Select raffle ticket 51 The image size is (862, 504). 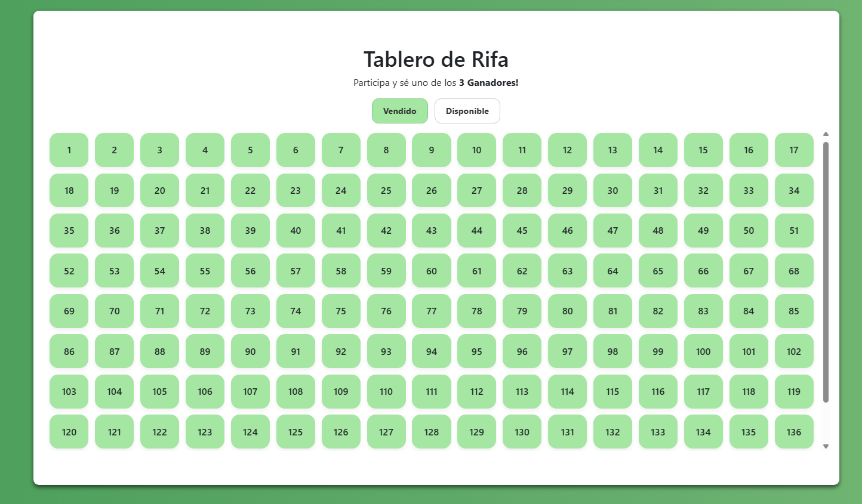[794, 231]
